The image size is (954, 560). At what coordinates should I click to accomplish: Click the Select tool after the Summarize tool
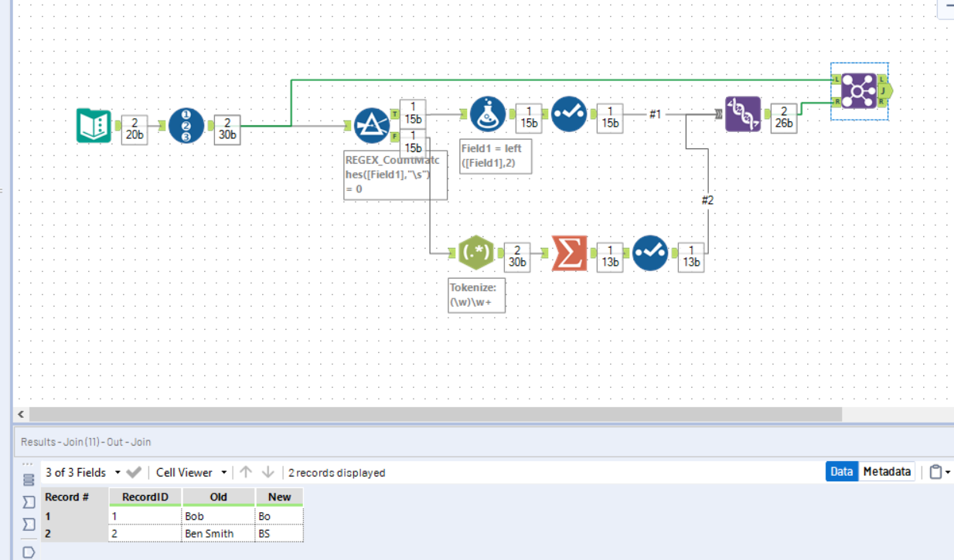point(649,252)
